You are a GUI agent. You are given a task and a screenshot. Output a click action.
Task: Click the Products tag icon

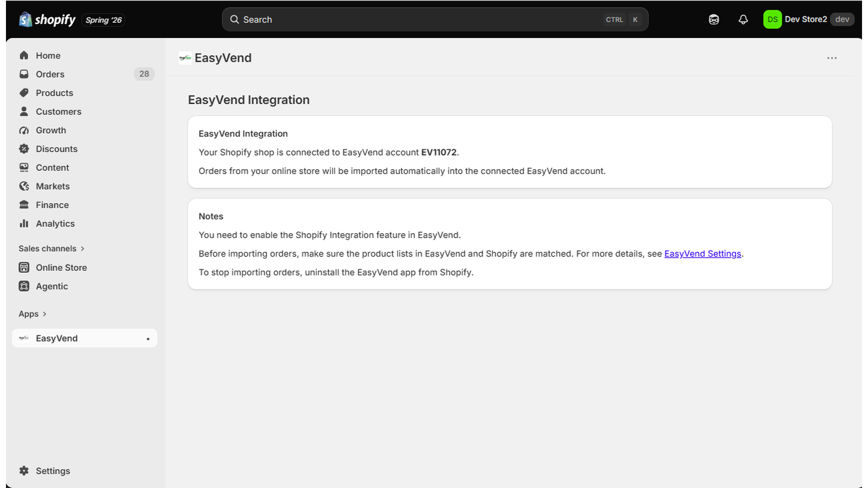click(24, 93)
